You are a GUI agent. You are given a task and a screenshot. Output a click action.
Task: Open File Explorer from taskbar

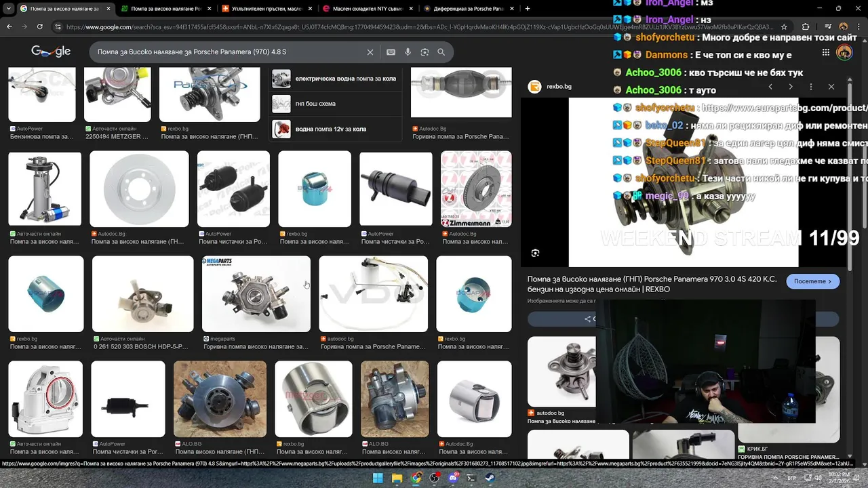click(397, 478)
